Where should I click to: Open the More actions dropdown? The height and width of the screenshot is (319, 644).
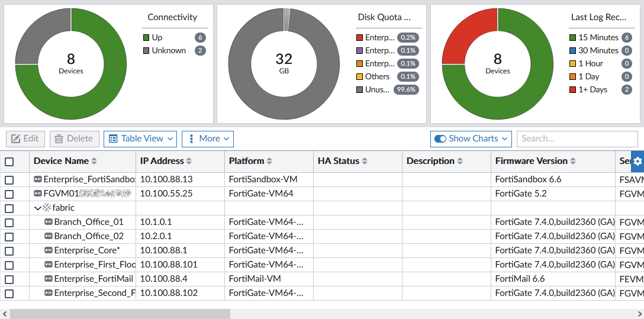pyautogui.click(x=208, y=138)
